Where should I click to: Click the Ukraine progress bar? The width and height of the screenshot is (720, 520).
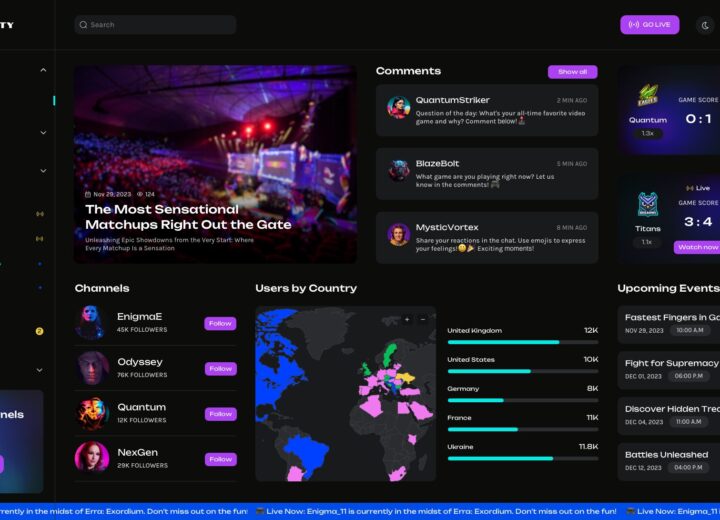(x=523, y=458)
